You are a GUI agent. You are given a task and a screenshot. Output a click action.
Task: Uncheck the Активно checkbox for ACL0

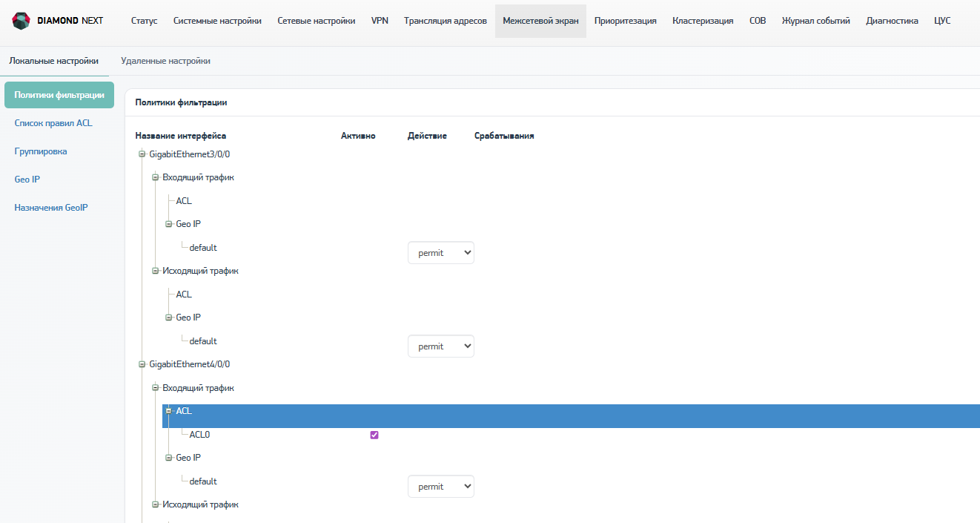(x=374, y=435)
